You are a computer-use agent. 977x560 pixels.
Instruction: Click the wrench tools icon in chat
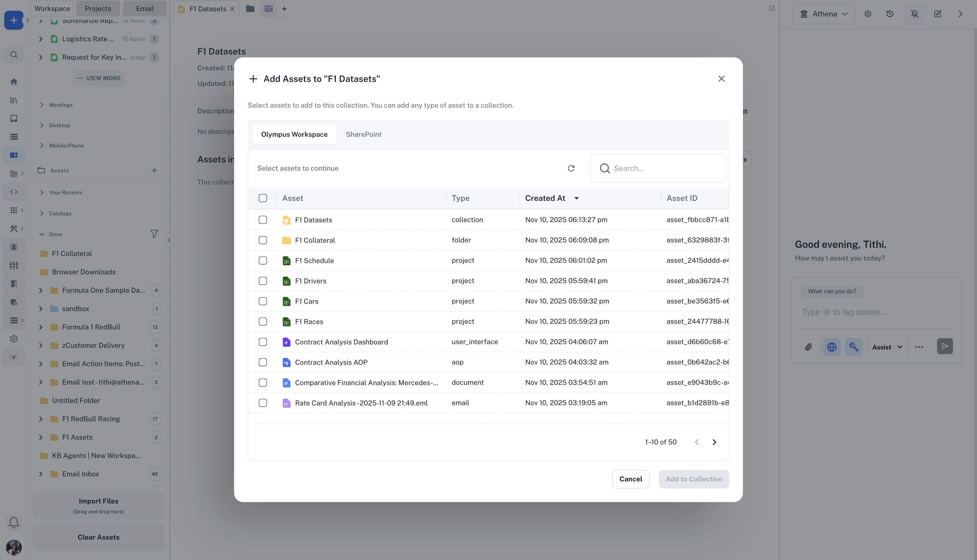click(854, 347)
